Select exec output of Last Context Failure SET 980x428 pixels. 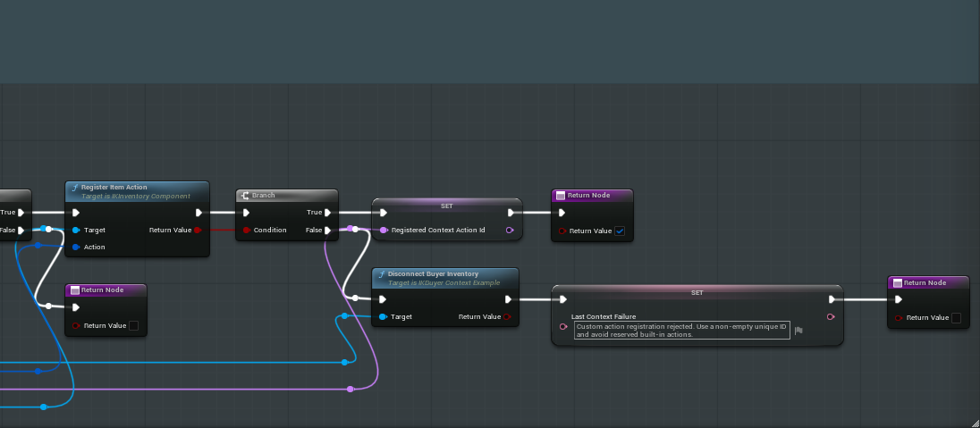pyautogui.click(x=832, y=299)
